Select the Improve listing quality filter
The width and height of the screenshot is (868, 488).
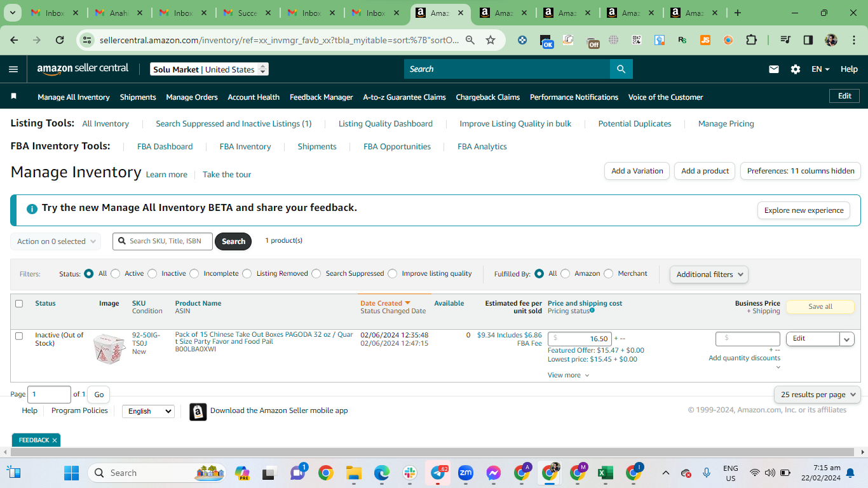[393, 274]
